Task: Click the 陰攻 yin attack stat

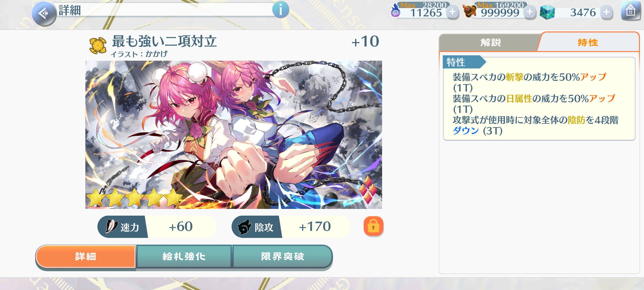Action: click(291, 227)
